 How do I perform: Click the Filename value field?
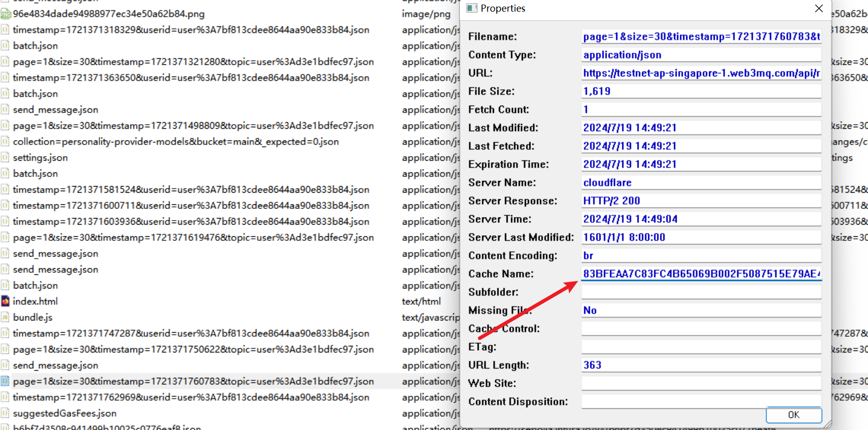pyautogui.click(x=701, y=37)
